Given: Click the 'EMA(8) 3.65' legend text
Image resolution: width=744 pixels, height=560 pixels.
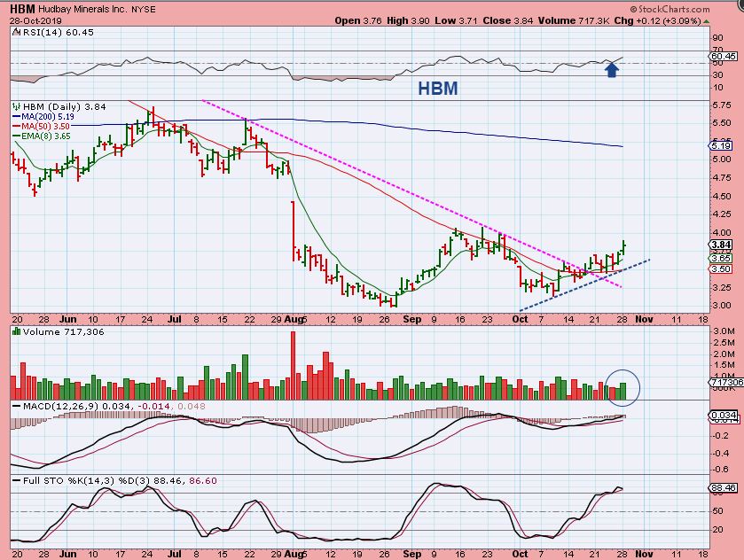Looking at the screenshot, I should point(46,136).
